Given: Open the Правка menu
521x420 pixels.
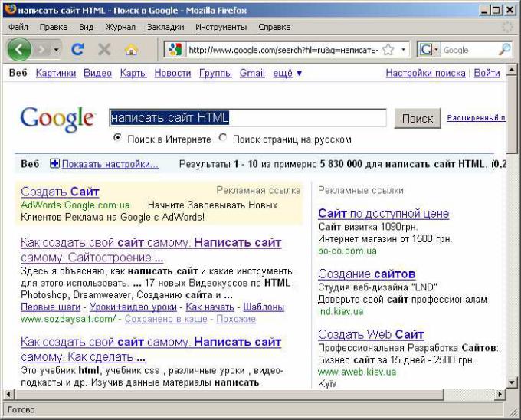Looking at the screenshot, I should pos(54,27).
